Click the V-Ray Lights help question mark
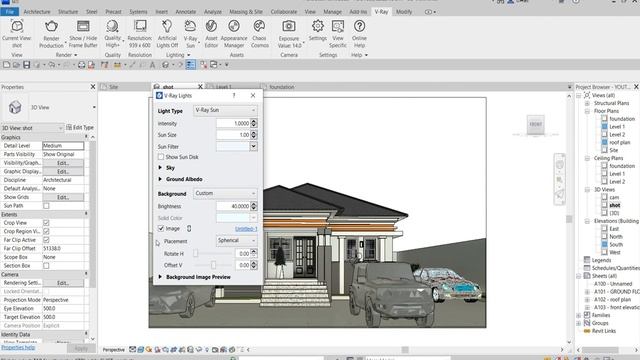This screenshot has width=640, height=360. [234, 95]
